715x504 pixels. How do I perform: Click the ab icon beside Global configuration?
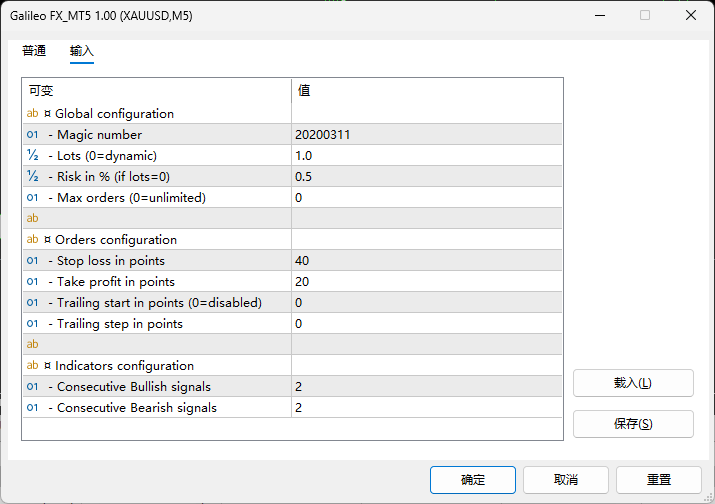pos(32,114)
